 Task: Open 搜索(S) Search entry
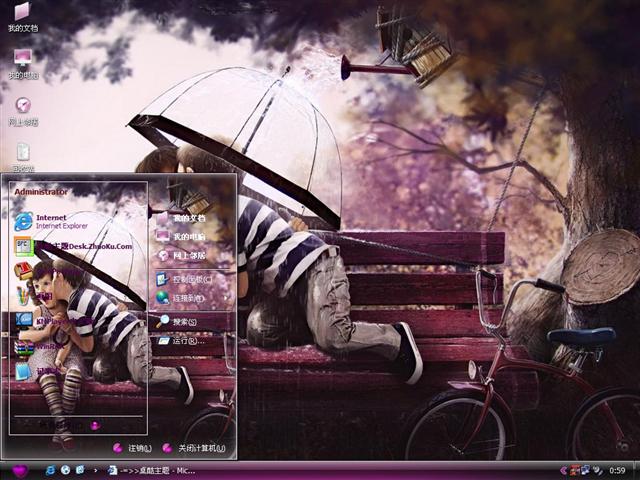[x=177, y=322]
